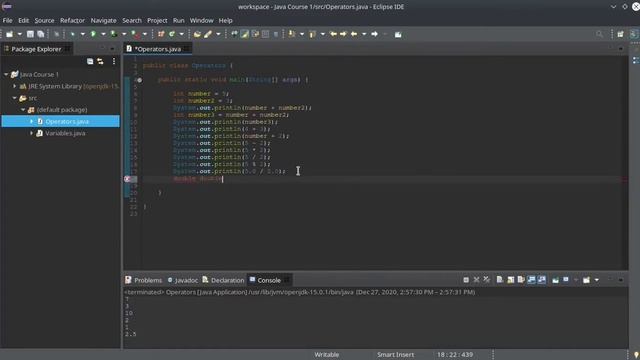Screen dimensions: 640x360
Task: Switch to the Javadoc tab
Action: pyautogui.click(x=183, y=280)
